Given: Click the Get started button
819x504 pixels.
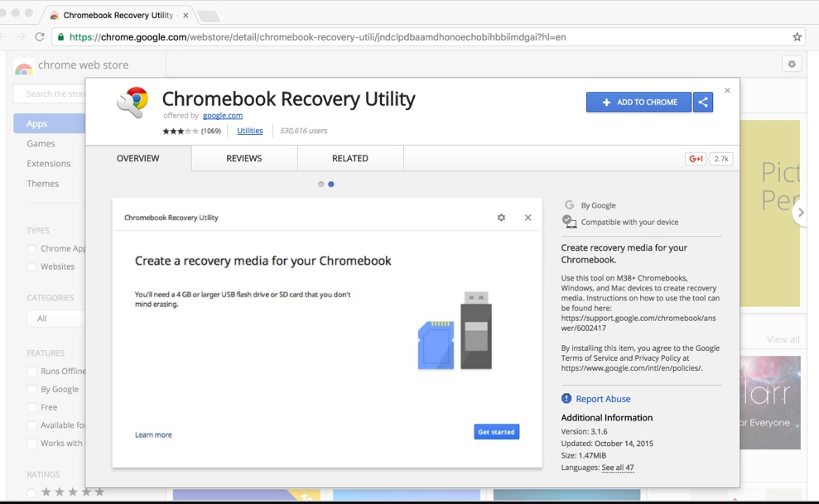Looking at the screenshot, I should 496,431.
